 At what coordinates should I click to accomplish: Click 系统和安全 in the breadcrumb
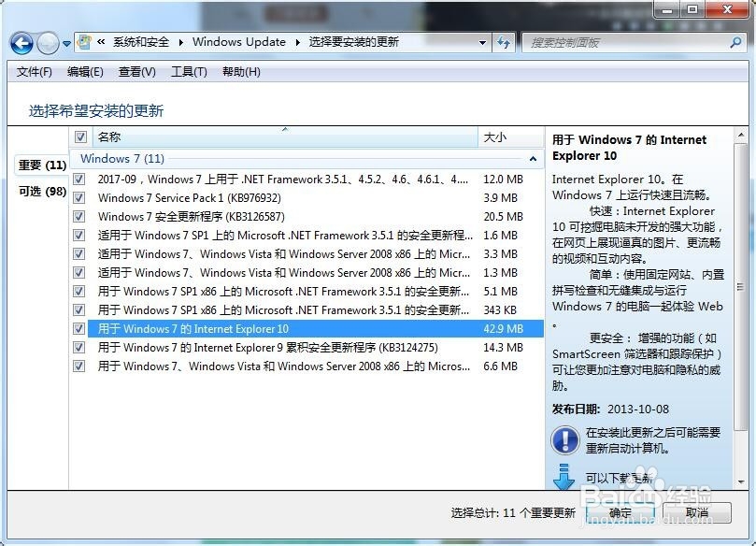(141, 42)
